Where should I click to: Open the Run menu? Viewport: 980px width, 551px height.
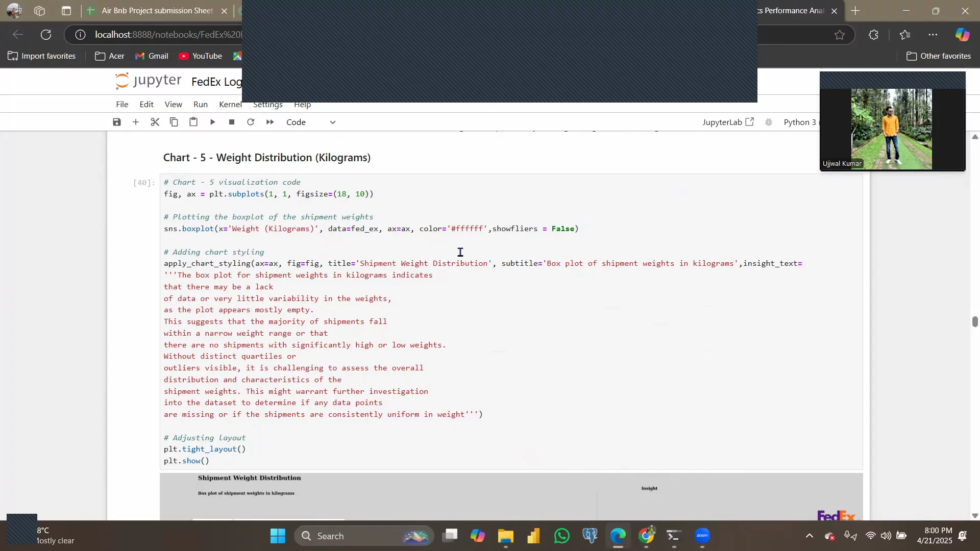point(200,104)
